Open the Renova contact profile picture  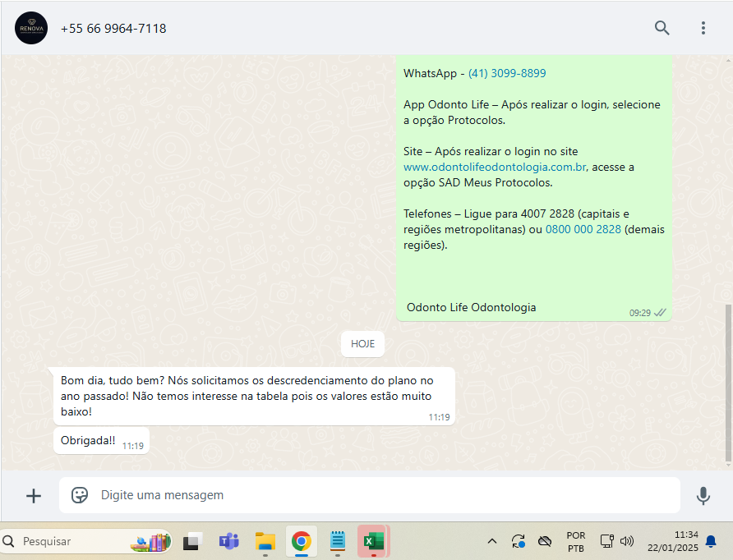pyautogui.click(x=31, y=28)
